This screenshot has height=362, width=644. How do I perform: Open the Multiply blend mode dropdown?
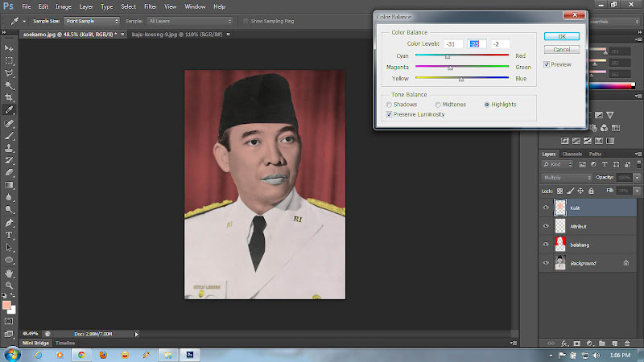tap(567, 177)
